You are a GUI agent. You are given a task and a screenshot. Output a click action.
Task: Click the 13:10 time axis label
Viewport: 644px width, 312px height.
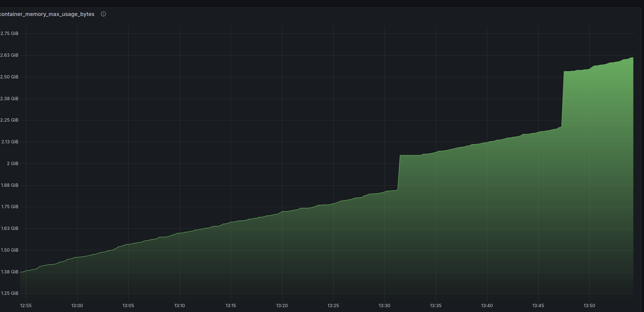click(x=180, y=306)
